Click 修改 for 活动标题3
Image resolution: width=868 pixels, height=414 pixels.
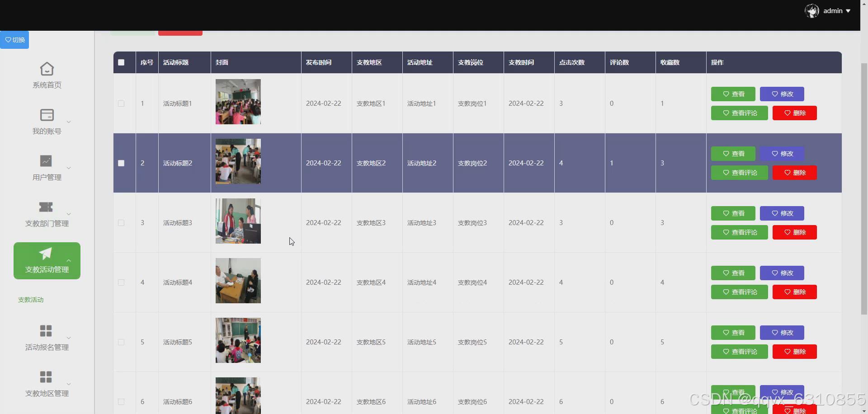click(x=782, y=213)
